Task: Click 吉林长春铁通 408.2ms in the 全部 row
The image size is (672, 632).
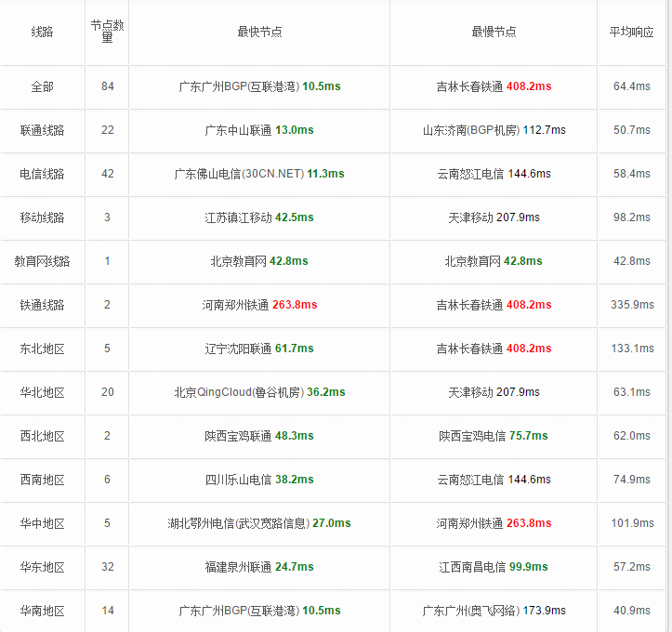Action: click(494, 86)
